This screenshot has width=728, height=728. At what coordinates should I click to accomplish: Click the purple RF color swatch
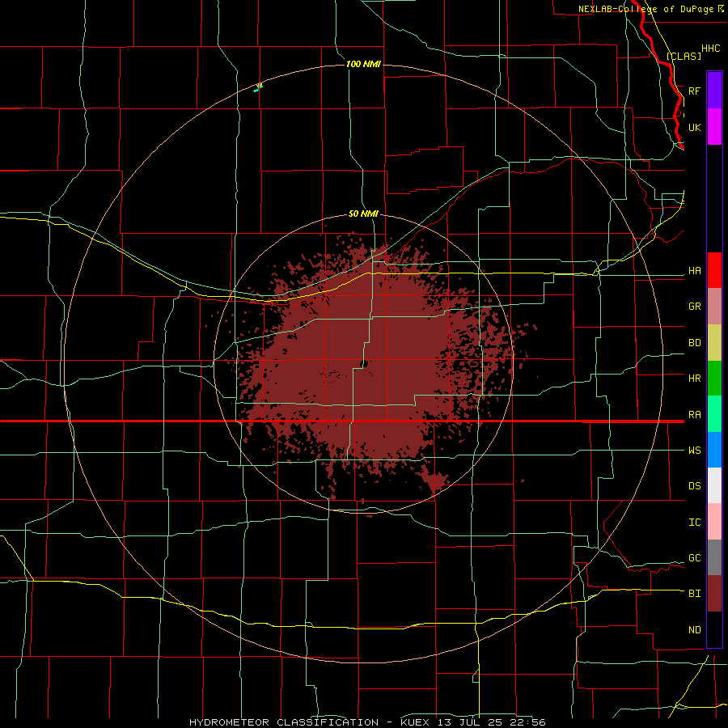point(714,91)
